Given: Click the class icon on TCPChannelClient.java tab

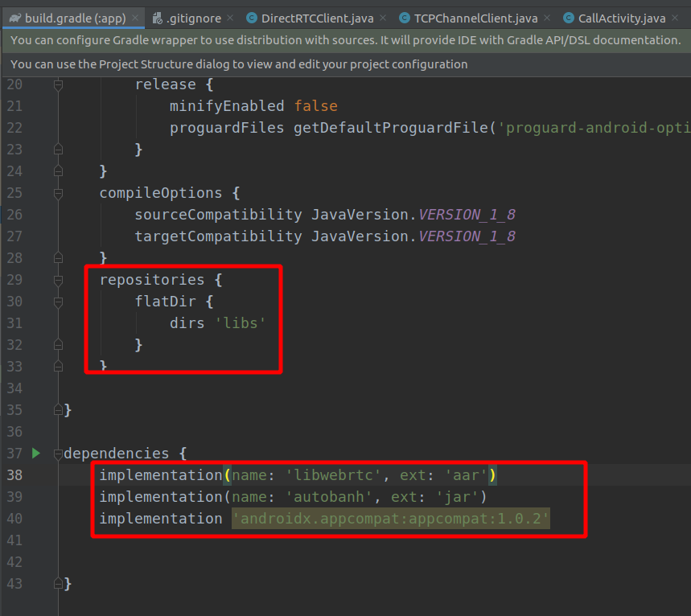Looking at the screenshot, I should (405, 18).
